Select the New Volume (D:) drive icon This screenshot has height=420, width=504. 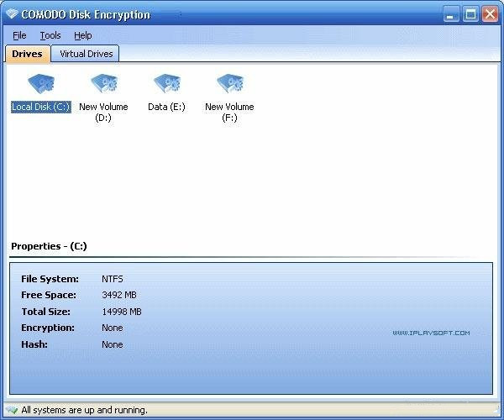coord(104,83)
